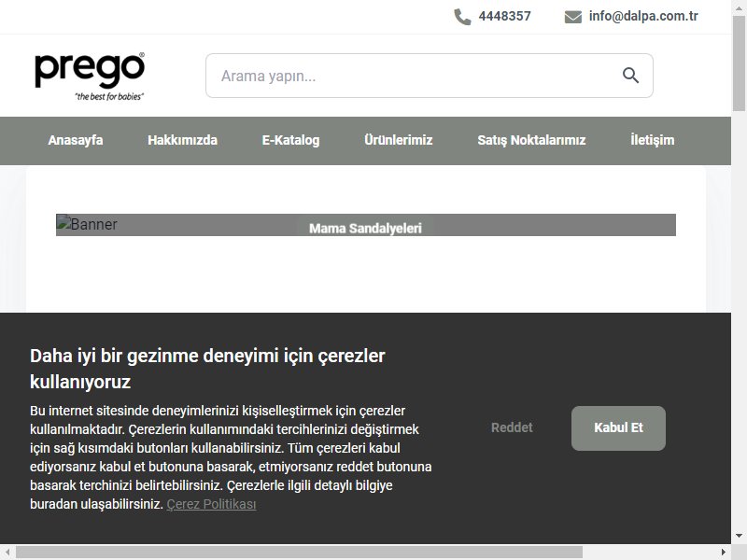Image resolution: width=747 pixels, height=560 pixels.
Task: Navigate to the İletişim page
Action: click(x=652, y=140)
